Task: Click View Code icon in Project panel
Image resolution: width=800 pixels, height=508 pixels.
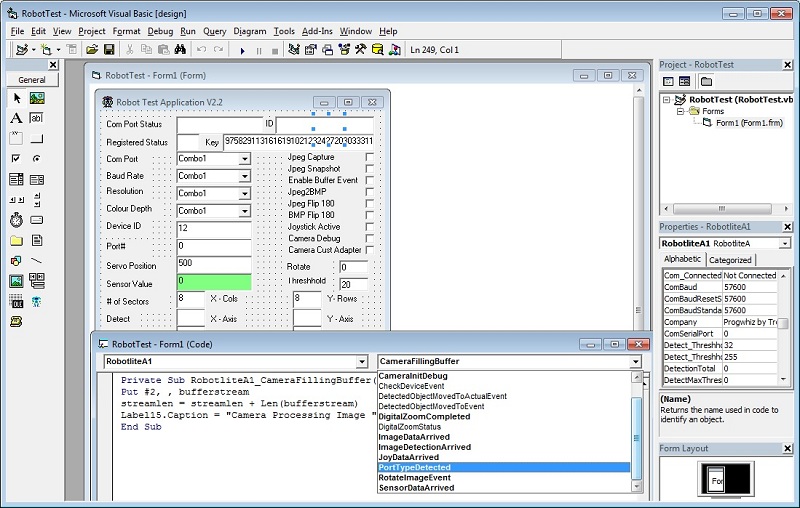Action: [668, 81]
